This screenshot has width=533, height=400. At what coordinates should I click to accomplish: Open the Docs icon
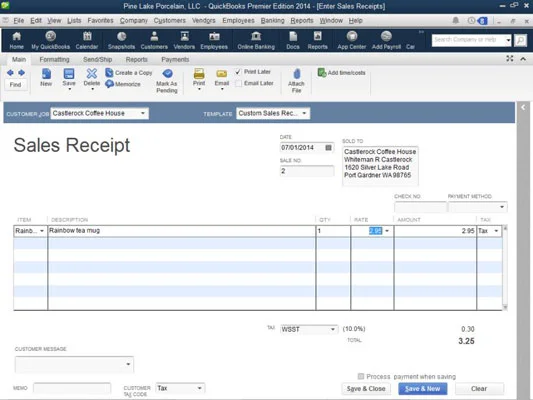(x=293, y=40)
